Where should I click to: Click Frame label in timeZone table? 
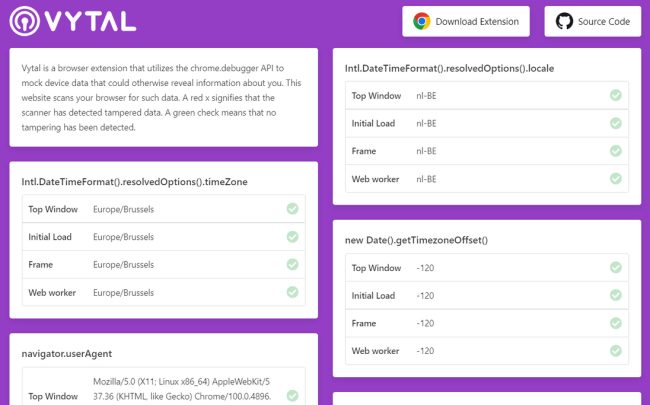[41, 265]
